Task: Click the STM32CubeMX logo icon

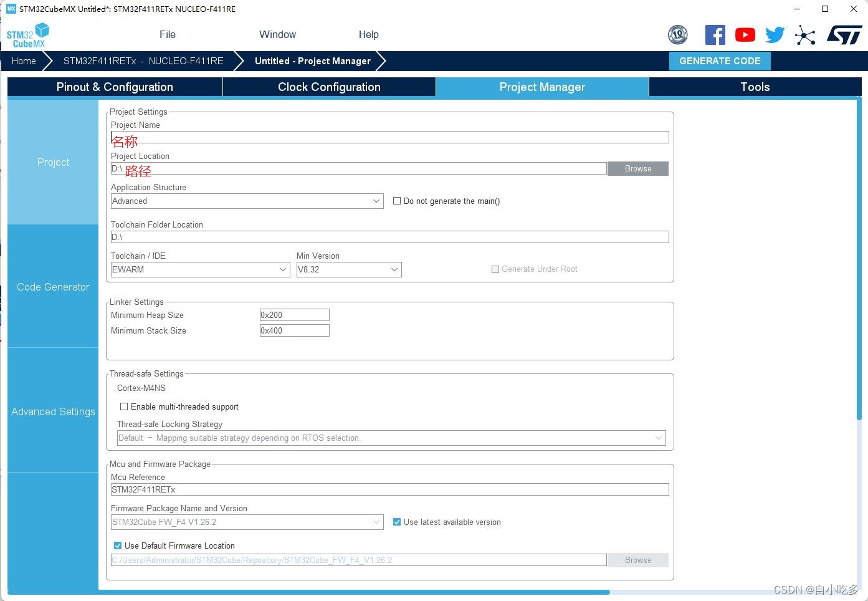Action: tap(28, 36)
